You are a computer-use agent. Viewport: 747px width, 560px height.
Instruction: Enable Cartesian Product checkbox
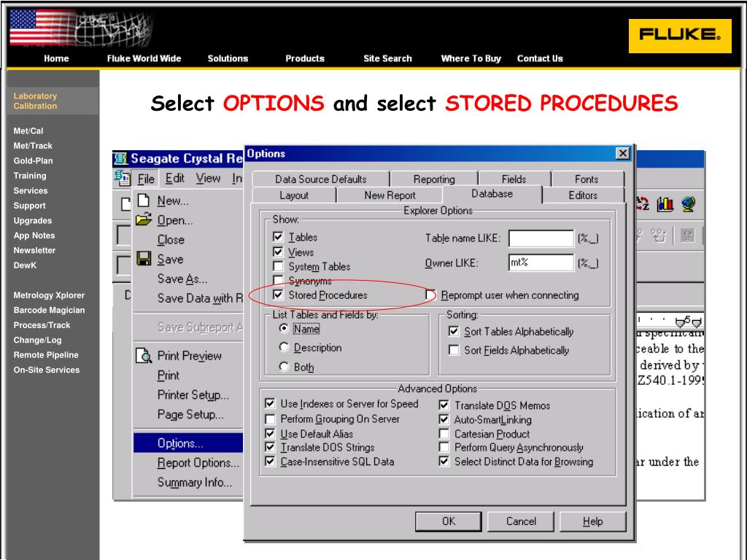[x=444, y=434]
